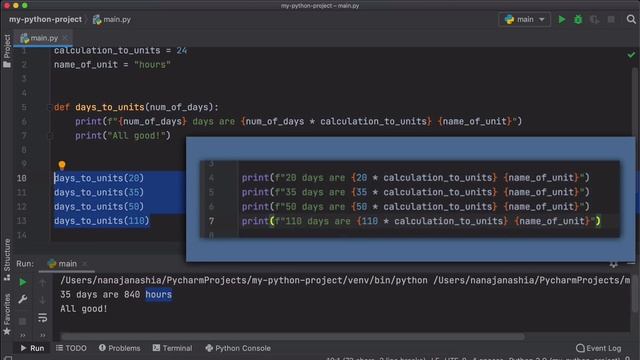Click line days_to_units(50) in editor
Image resolution: width=640 pixels, height=360 pixels.
tap(99, 207)
